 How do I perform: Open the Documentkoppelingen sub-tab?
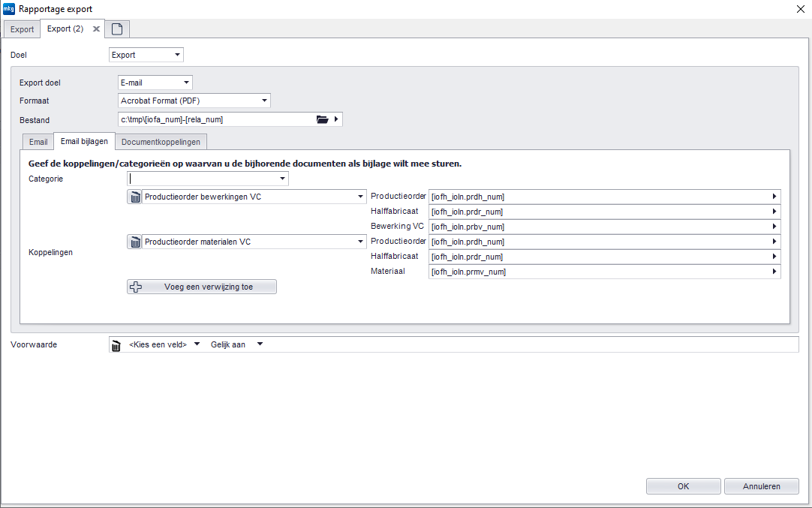pos(161,142)
